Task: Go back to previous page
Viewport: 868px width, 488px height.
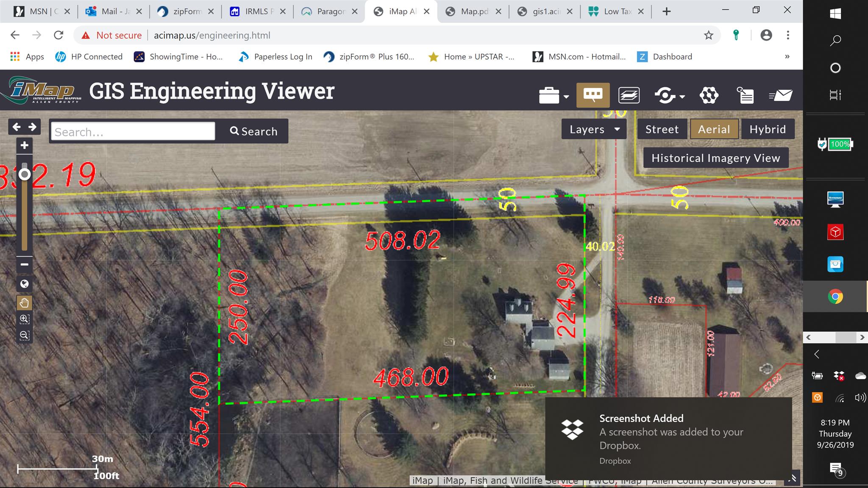Action: (15, 35)
